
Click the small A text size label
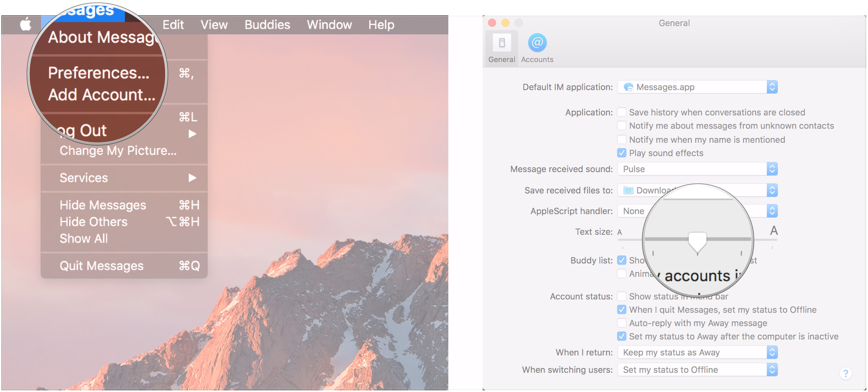(x=620, y=232)
